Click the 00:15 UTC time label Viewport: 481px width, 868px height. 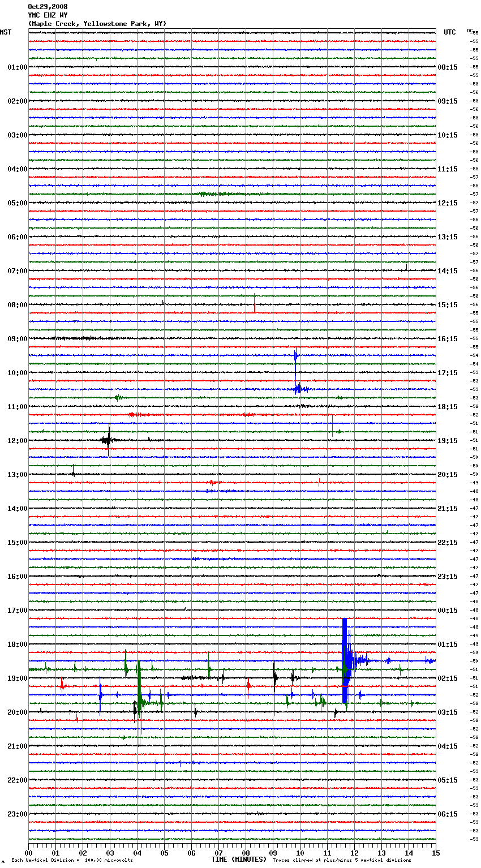point(448,611)
